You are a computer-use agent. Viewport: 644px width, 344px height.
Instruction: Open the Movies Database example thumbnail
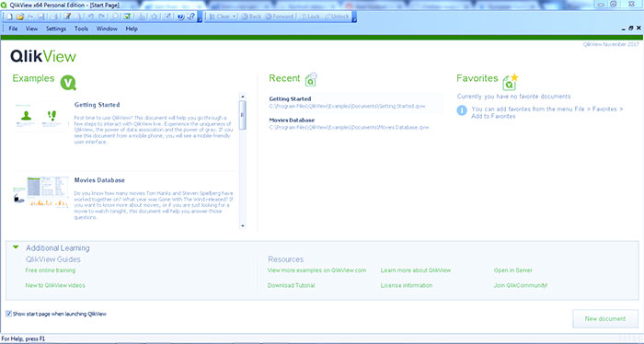pyautogui.click(x=40, y=191)
